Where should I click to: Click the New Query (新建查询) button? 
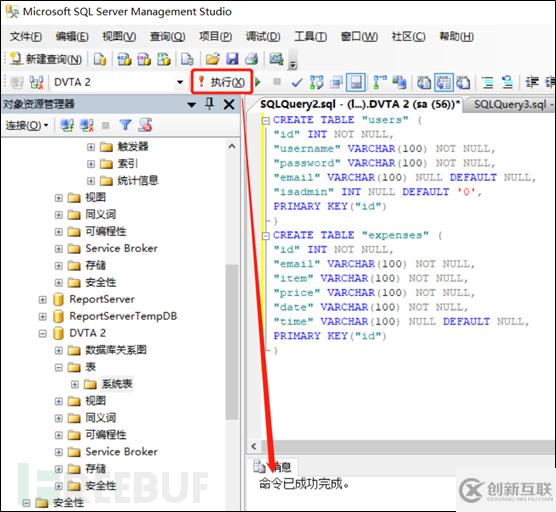pos(46,59)
